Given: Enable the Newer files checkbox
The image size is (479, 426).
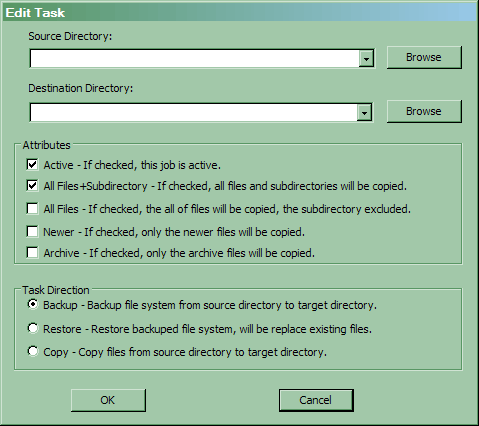Looking at the screenshot, I should click(x=32, y=231).
